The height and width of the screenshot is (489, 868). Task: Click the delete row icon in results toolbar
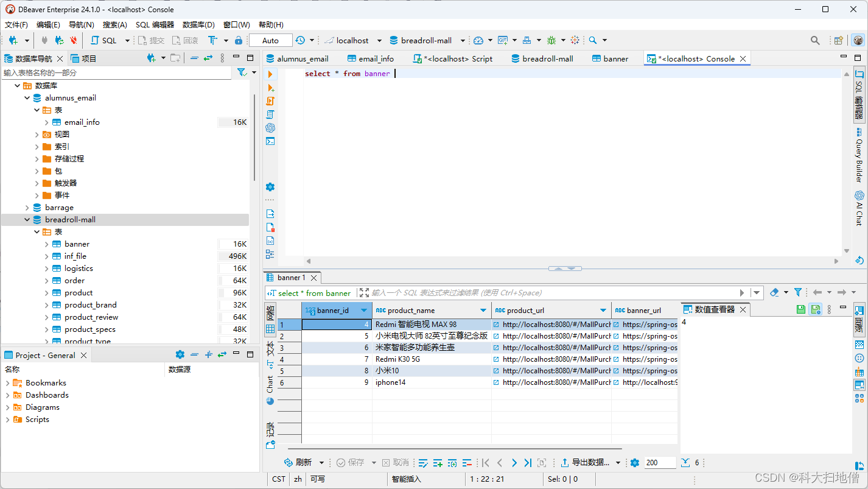tap(467, 463)
